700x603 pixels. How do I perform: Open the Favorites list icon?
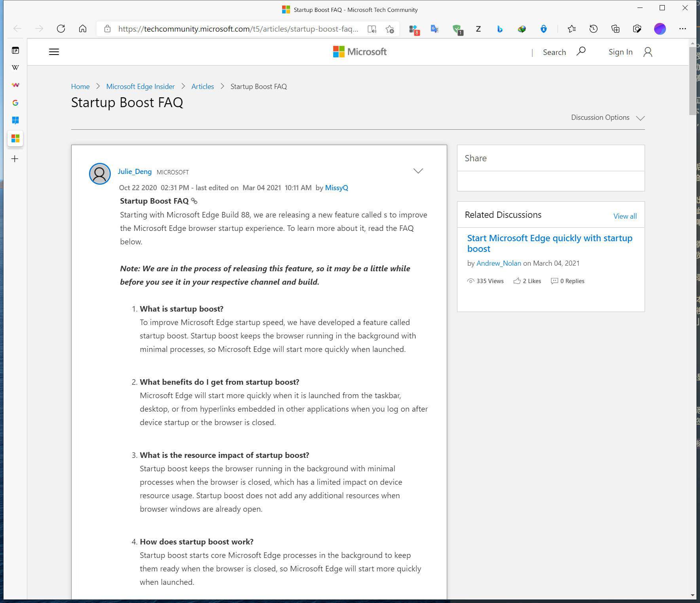click(x=571, y=29)
